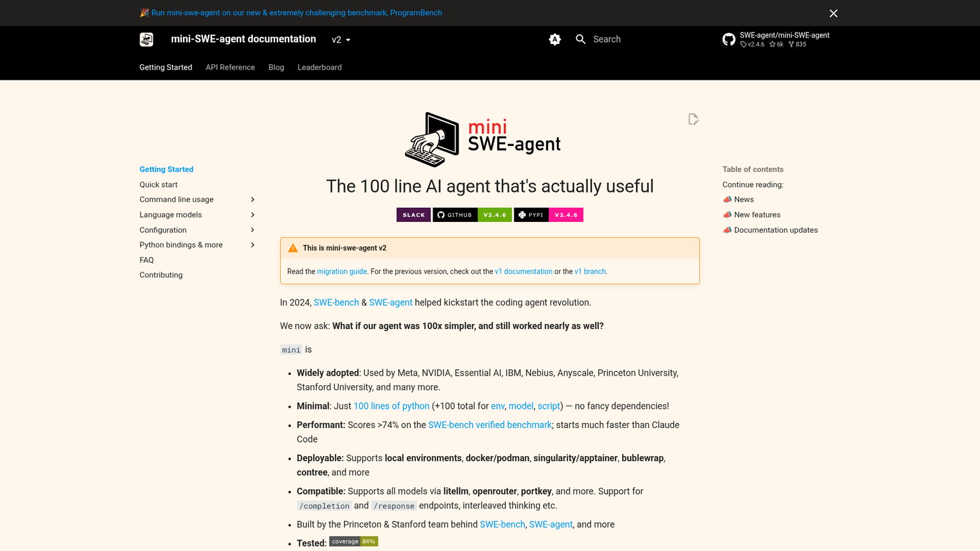This screenshot has width=980, height=551.
Task: Click the ProgramBench announcement link
Action: (297, 13)
